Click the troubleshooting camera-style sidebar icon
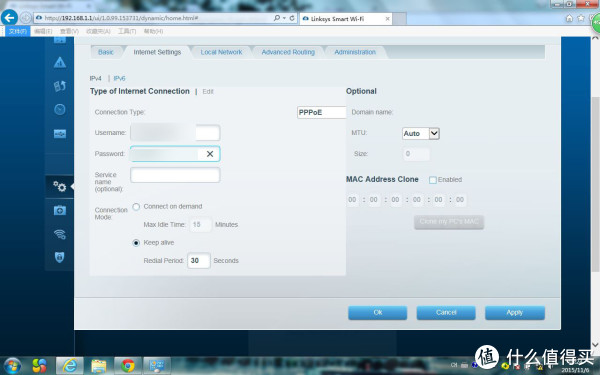Screen dimensions: 600x375 (x=60, y=210)
